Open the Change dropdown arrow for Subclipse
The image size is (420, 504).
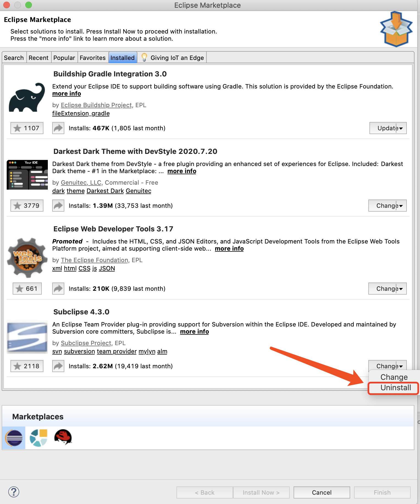click(401, 366)
